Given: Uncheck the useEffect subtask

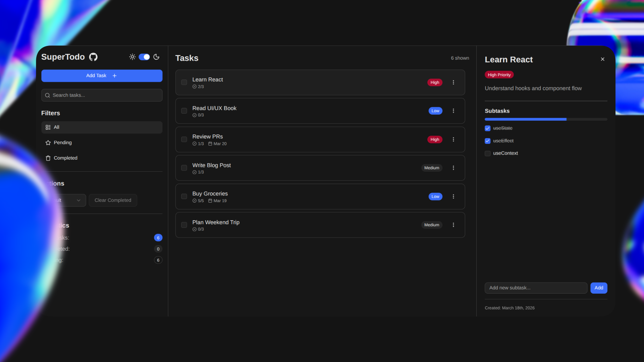Looking at the screenshot, I should point(488,141).
